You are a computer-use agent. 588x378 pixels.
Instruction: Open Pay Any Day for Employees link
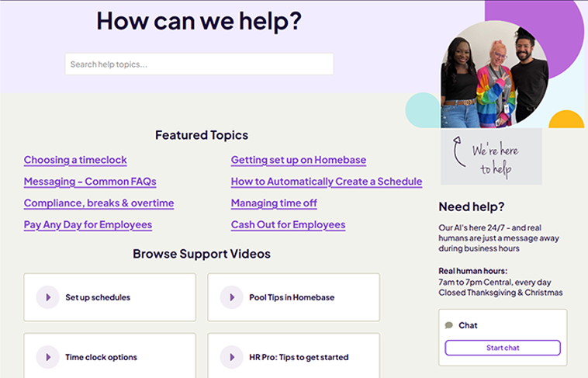point(88,225)
